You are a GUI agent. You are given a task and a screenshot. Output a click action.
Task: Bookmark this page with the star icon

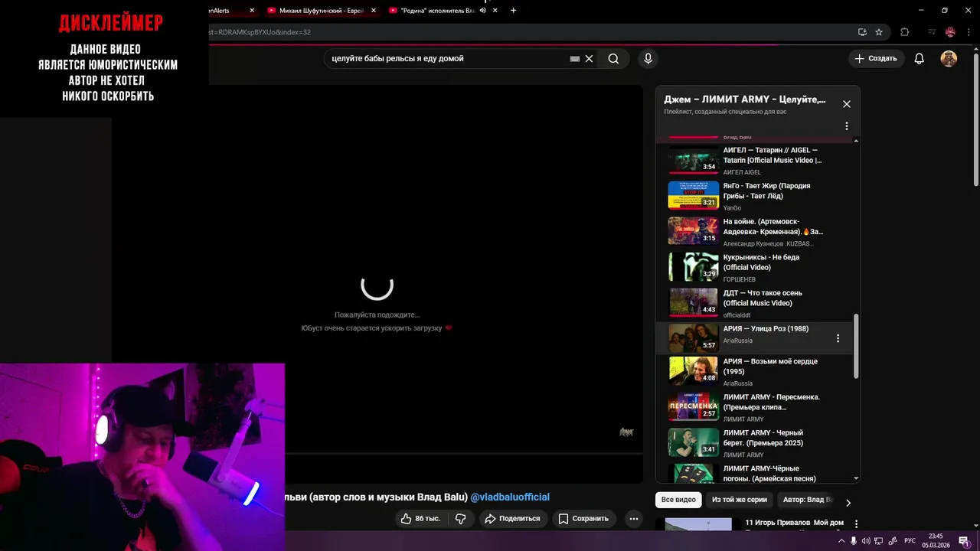879,32
